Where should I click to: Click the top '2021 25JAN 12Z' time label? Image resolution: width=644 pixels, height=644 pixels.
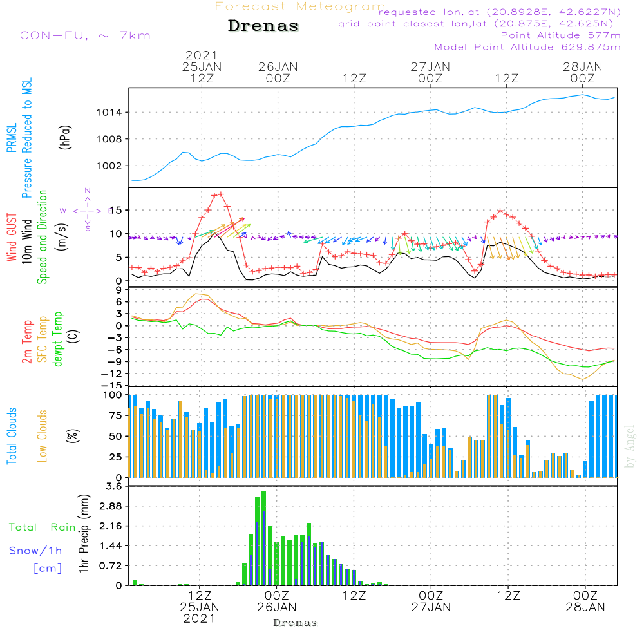202,66
